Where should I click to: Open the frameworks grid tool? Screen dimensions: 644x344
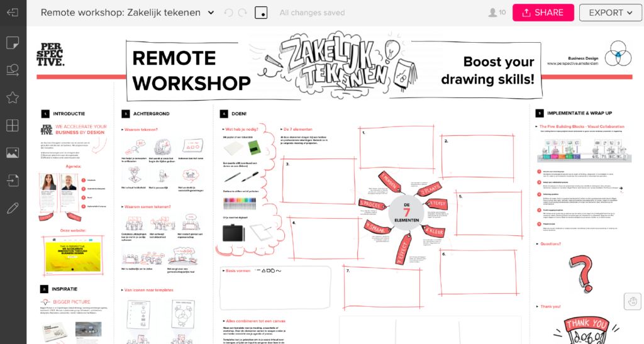click(13, 125)
